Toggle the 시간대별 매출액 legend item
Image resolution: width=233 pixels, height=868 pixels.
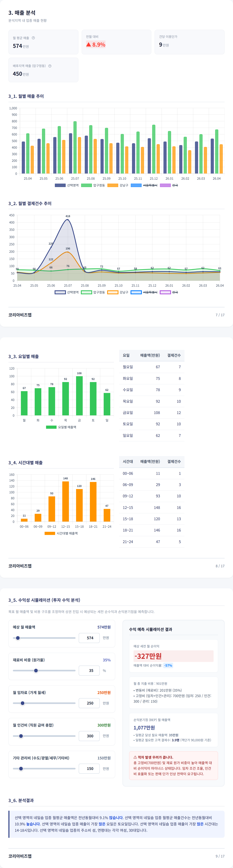[x=61, y=533]
